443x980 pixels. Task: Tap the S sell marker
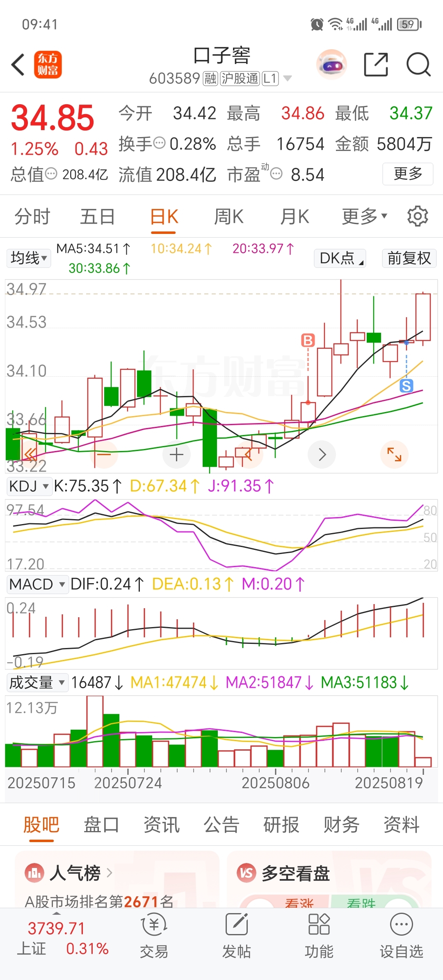(x=406, y=386)
